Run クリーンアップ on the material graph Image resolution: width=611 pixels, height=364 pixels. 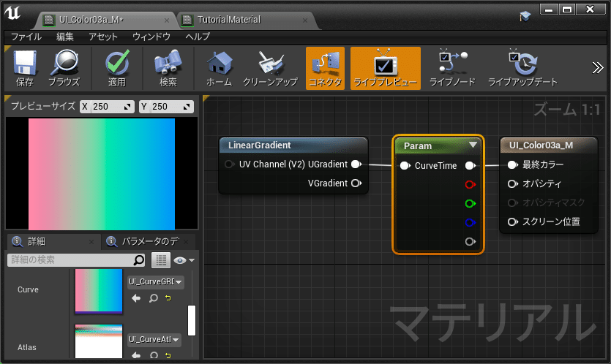click(270, 68)
